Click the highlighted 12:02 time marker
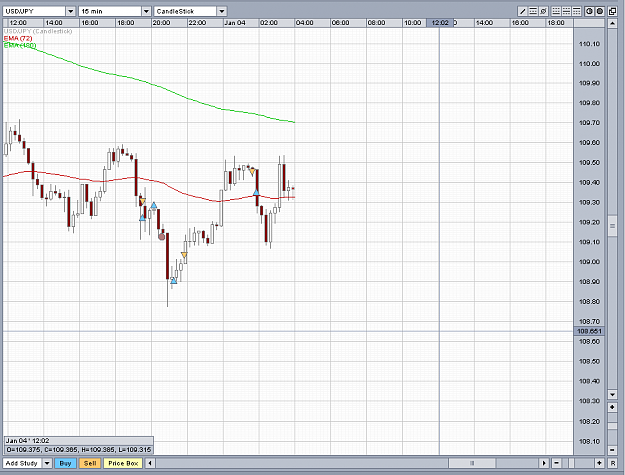The width and height of the screenshot is (625, 475). coord(440,23)
